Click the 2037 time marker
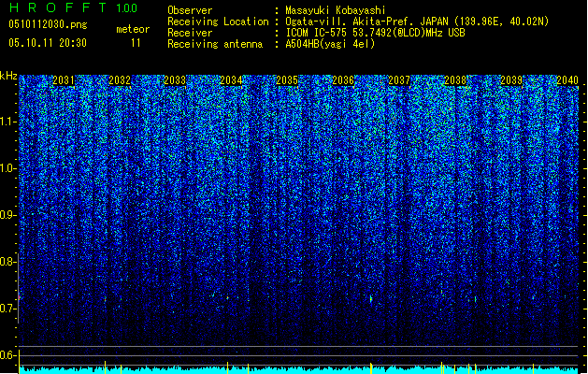This screenshot has height=374, width=588. (399, 80)
